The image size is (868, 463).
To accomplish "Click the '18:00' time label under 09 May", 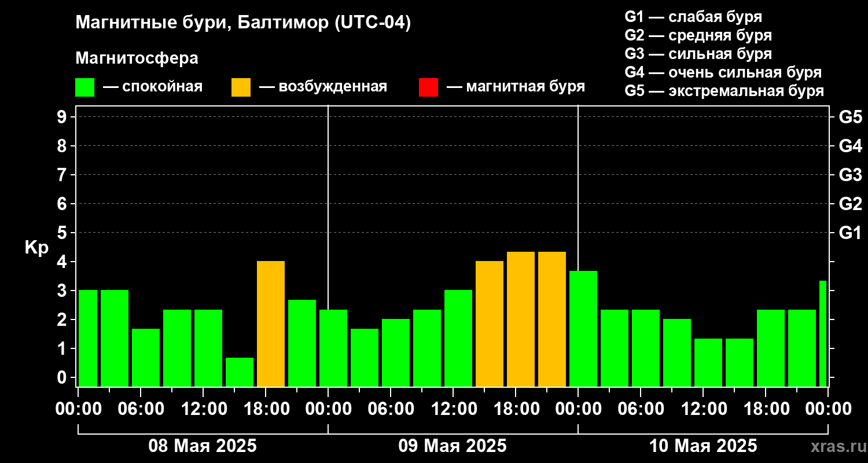I will pos(516,409).
